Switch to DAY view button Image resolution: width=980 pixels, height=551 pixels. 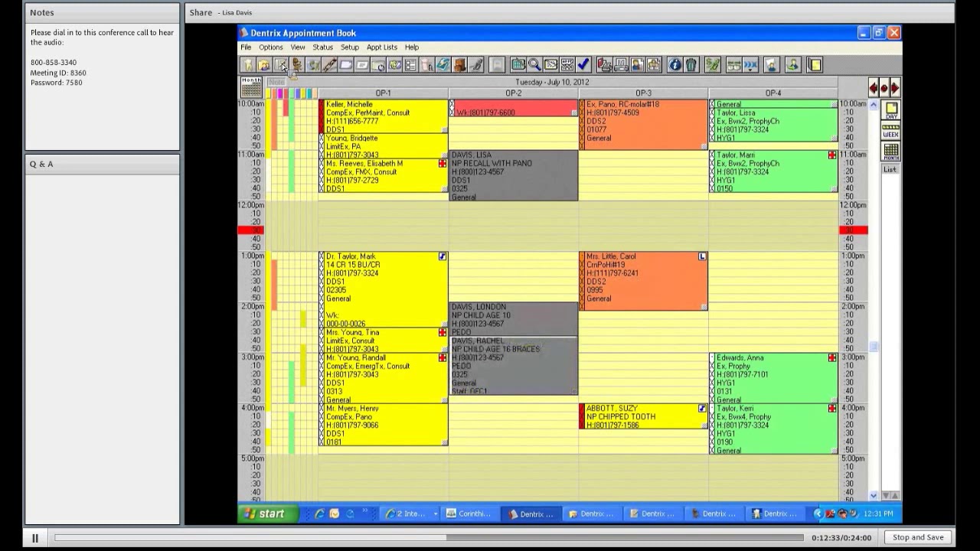(890, 110)
